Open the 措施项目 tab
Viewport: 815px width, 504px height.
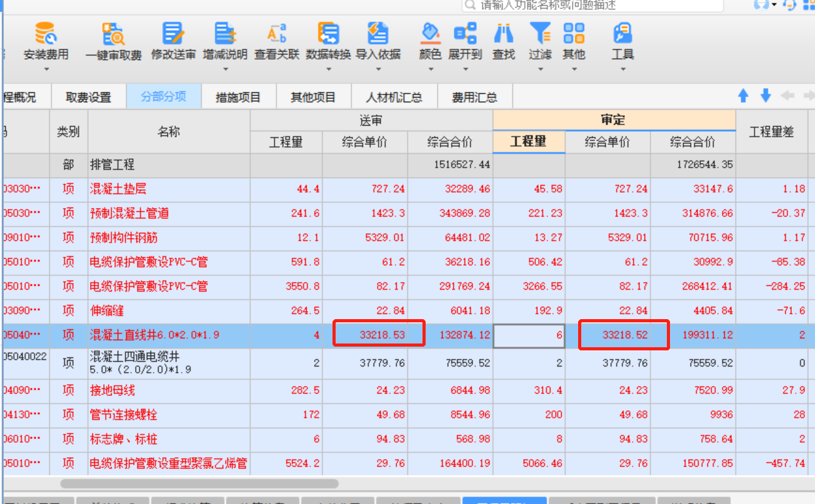[238, 97]
